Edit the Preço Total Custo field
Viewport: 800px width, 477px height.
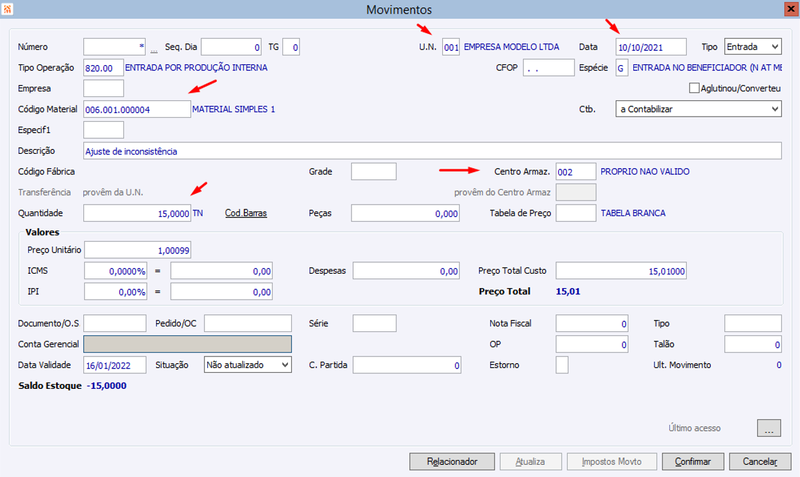pyautogui.click(x=621, y=271)
